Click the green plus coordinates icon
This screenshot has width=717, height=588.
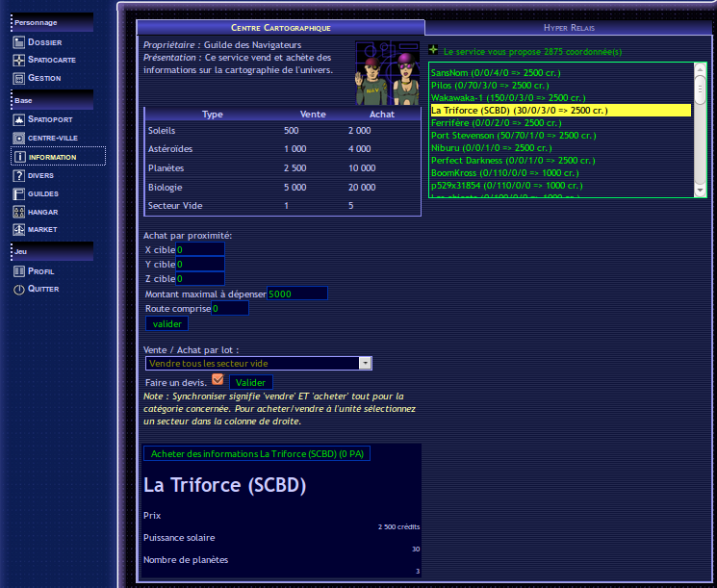pos(434,50)
